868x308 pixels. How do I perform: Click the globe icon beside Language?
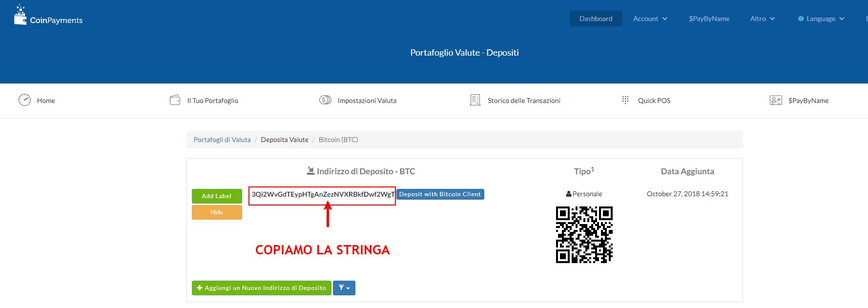click(x=801, y=19)
